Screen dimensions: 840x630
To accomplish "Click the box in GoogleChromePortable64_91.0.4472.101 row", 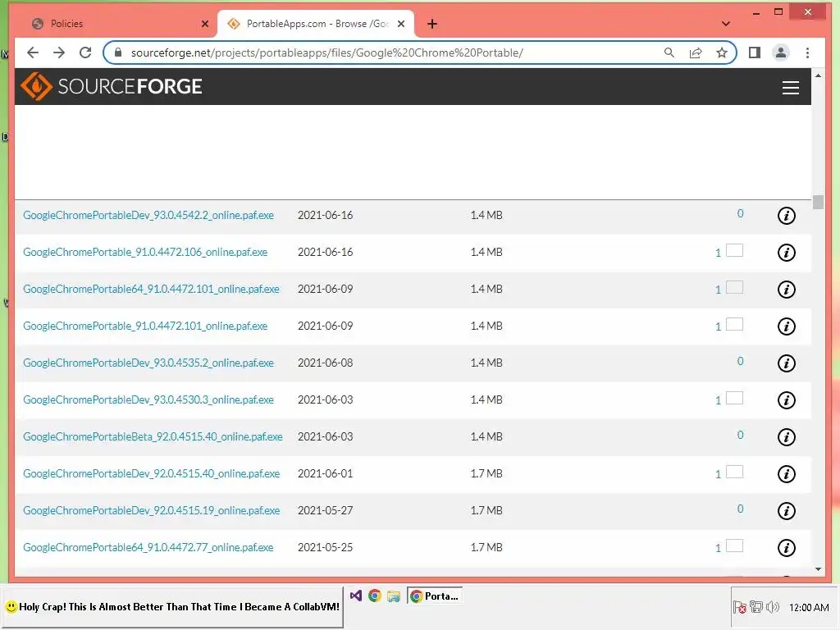I will 734,287.
